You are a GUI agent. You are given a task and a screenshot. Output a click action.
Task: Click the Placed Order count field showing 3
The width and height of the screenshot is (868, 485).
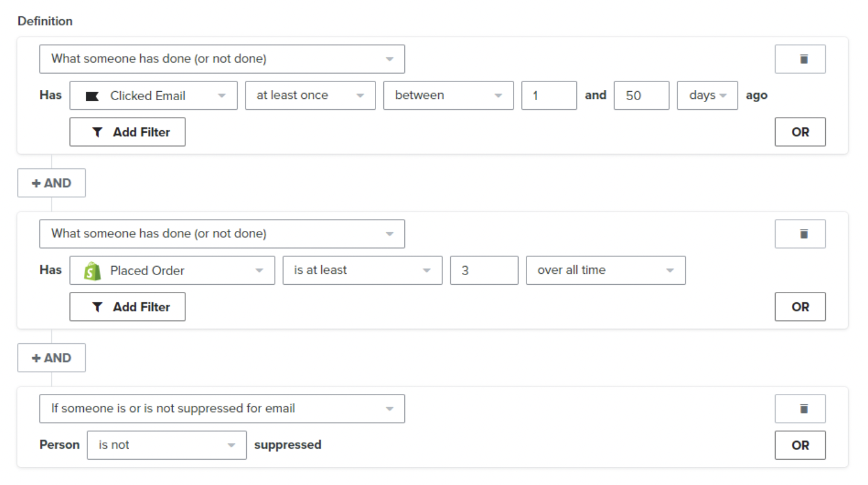point(484,270)
